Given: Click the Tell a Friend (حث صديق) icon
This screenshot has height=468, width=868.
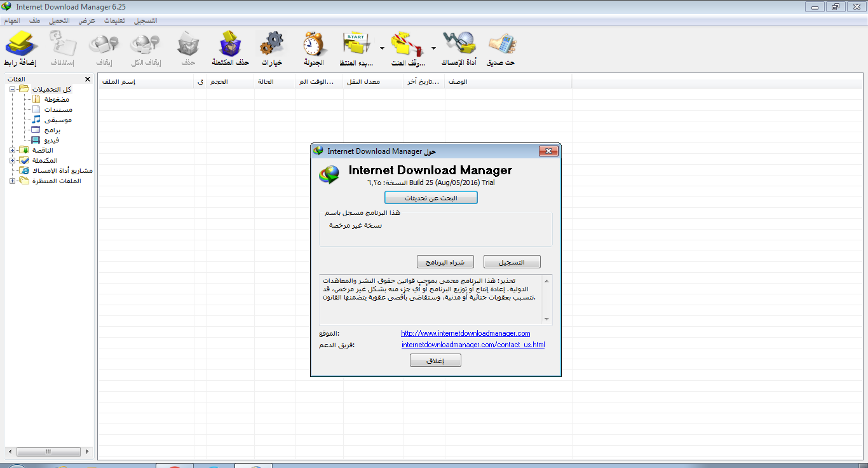Looking at the screenshot, I should tap(502, 45).
